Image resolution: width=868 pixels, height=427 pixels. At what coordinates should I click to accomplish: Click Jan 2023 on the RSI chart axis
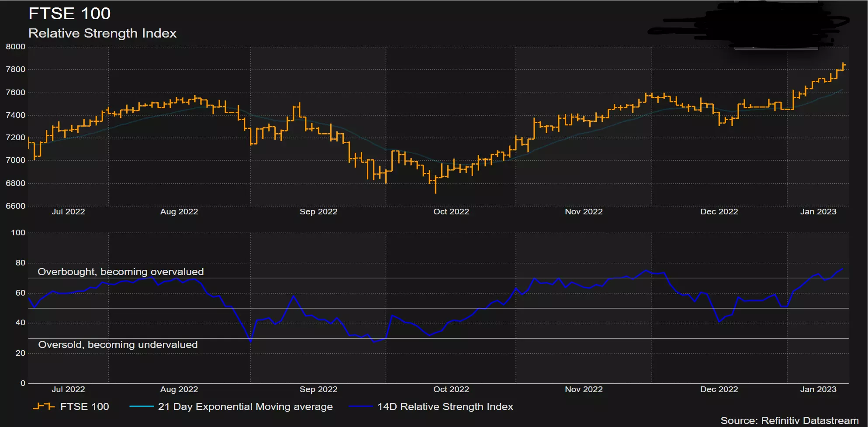(818, 389)
